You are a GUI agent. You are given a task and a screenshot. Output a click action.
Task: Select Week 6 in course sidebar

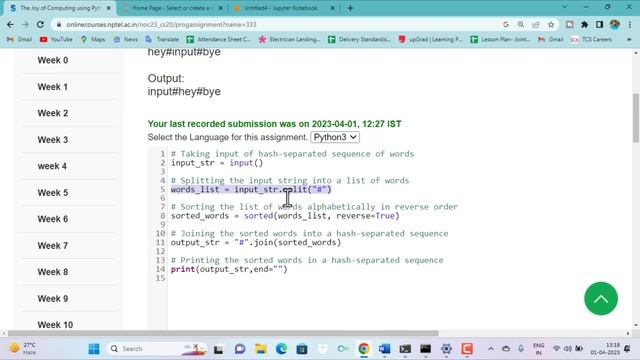(53, 219)
